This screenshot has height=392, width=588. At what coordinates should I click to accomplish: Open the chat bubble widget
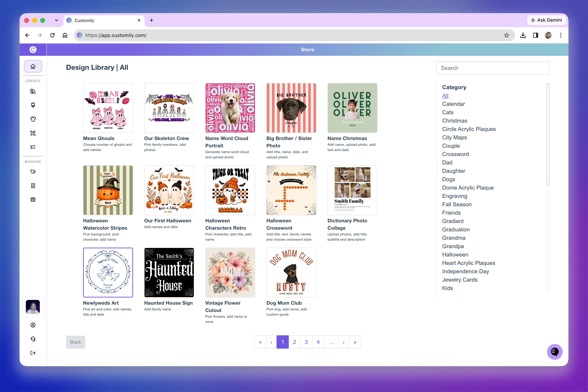tap(554, 352)
